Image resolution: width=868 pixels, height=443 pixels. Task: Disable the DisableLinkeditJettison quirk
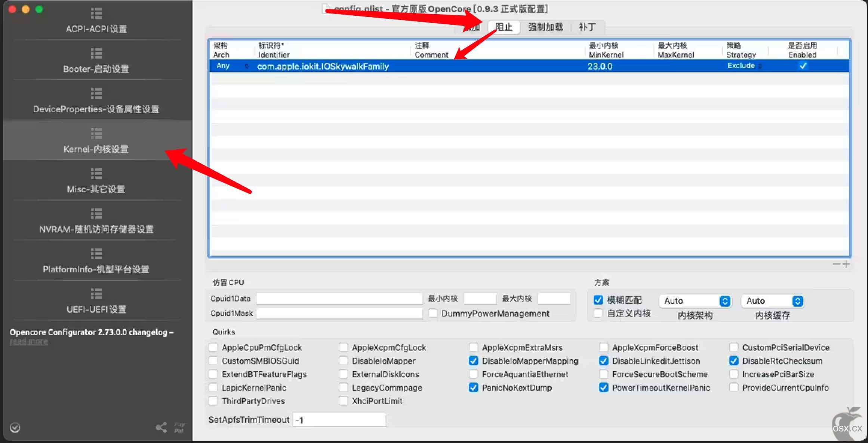603,361
